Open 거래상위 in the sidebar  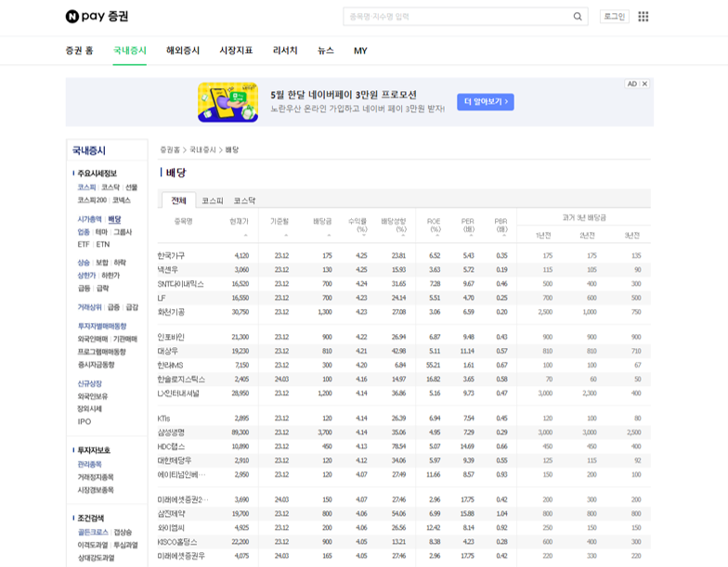click(89, 307)
